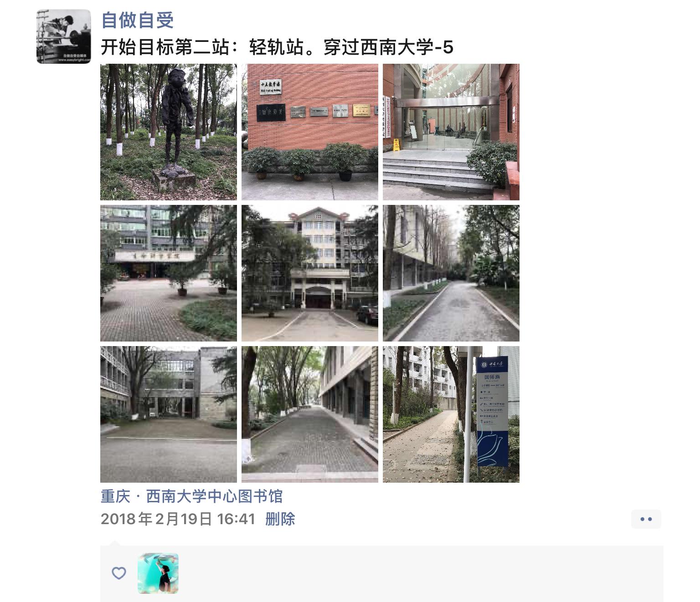
Task: Open the plaza with potted trees photo
Action: click(169, 273)
